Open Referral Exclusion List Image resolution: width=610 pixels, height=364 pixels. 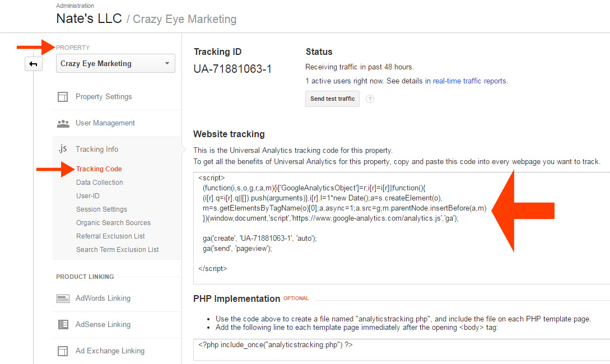110,236
